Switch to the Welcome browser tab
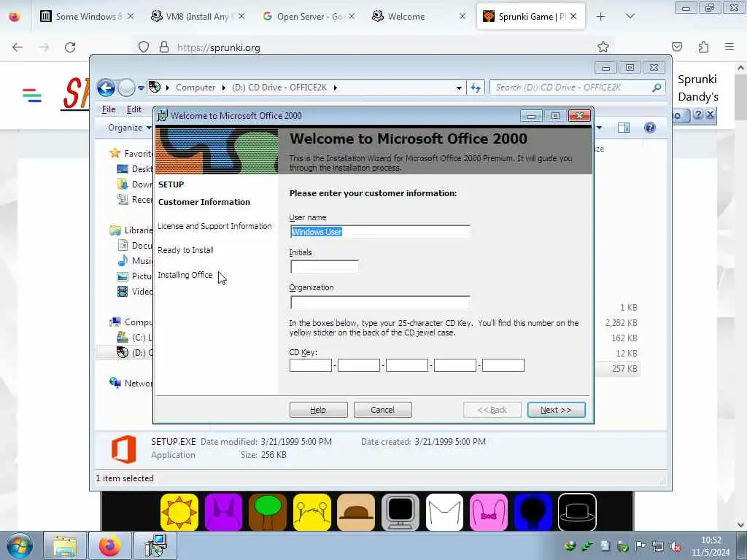 click(419, 17)
